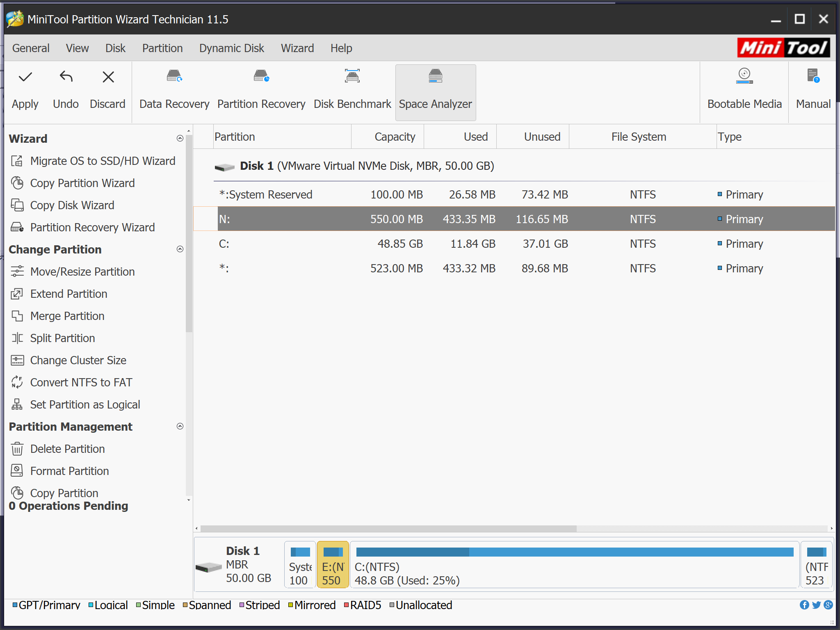This screenshot has height=630, width=840.
Task: Click the Unallocated legend swatch
Action: (393, 605)
